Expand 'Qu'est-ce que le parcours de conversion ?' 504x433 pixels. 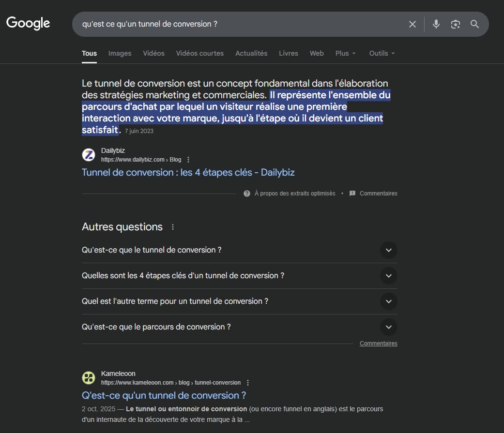[x=389, y=327]
